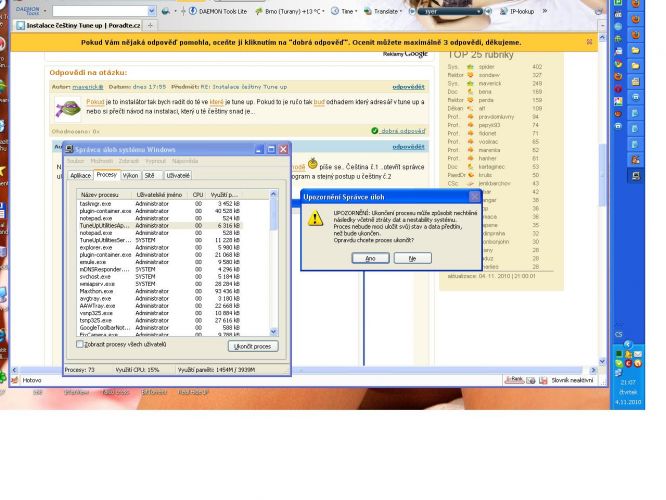The height and width of the screenshot is (500, 666).
Task: Switch to the Procesy tab
Action: [x=107, y=175]
